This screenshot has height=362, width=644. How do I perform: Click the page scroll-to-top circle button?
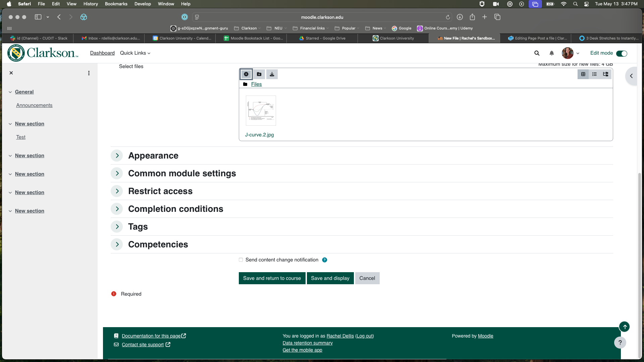tap(625, 326)
